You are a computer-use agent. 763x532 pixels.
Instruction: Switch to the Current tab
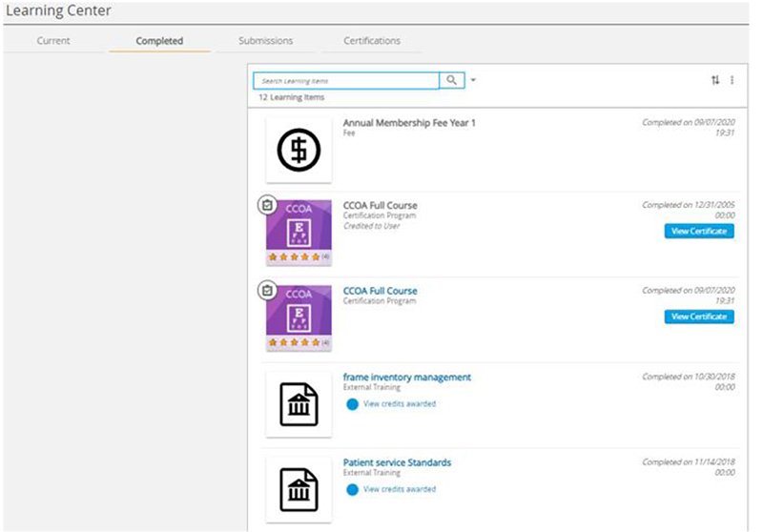pos(53,41)
